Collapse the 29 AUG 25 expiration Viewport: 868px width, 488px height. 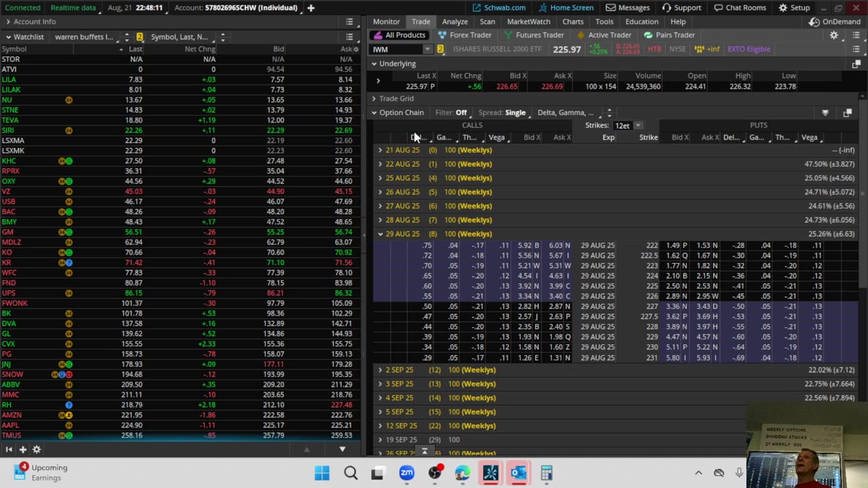click(x=380, y=234)
